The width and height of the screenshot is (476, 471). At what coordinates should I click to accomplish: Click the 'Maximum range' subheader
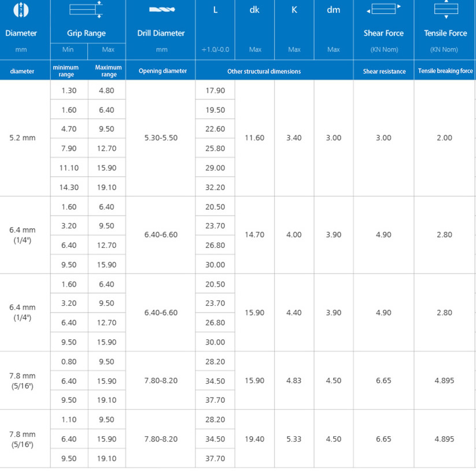click(x=108, y=71)
